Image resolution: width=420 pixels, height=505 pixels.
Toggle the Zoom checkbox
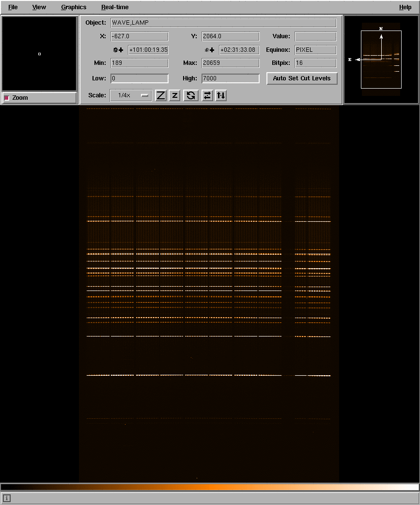[x=7, y=98]
